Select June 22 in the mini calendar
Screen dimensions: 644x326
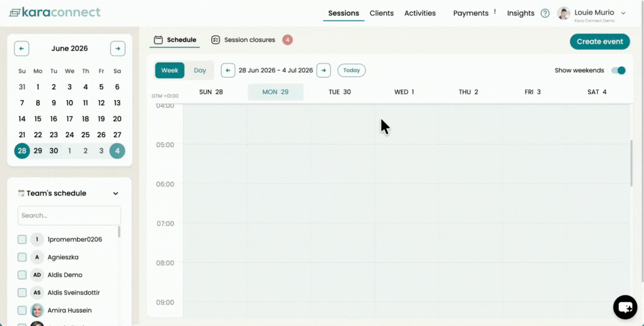click(38, 135)
